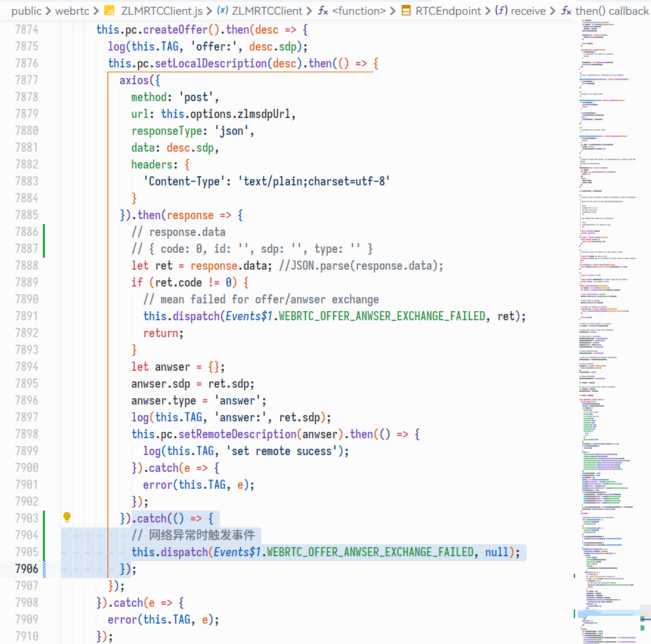
Task: Click the WEBRTC_OFFER_ANWSER_EXCHANGE_FAILED constant on line 7891
Action: click(381, 316)
